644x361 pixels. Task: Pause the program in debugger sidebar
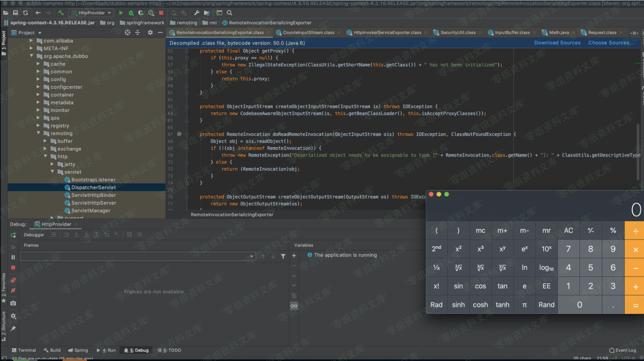[13, 257]
